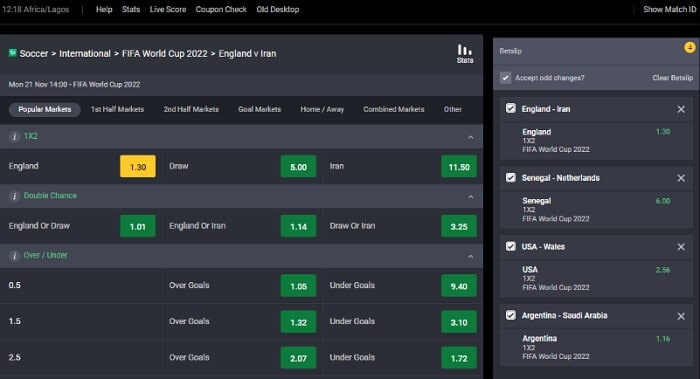Viewport: 700px width, 379px height.
Task: Open Coupon Check in the top bar
Action: tap(221, 9)
